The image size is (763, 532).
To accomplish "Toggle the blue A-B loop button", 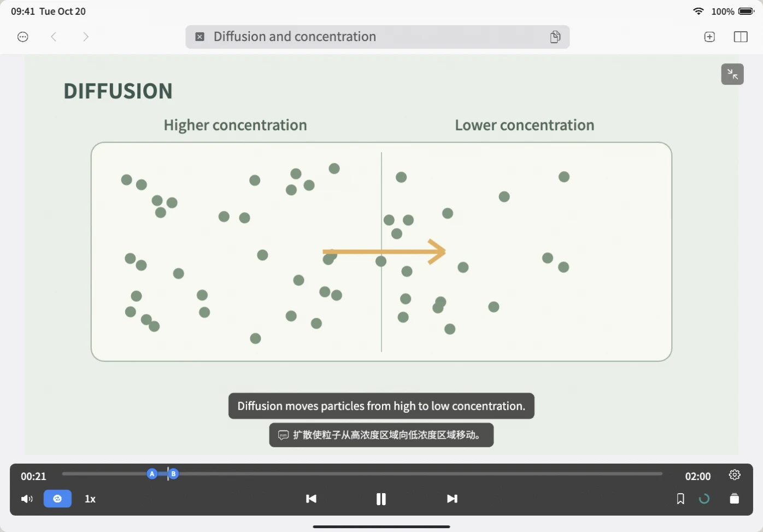I will tap(57, 499).
